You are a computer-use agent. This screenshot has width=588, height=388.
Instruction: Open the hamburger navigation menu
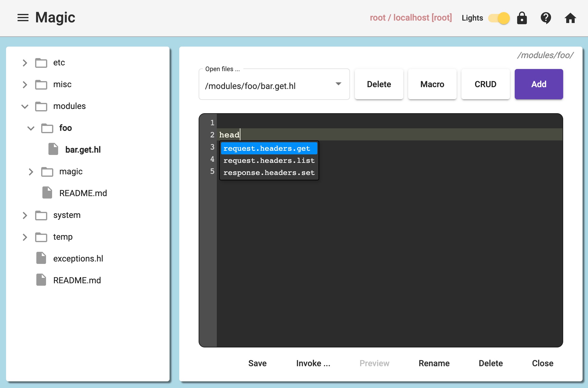23,18
